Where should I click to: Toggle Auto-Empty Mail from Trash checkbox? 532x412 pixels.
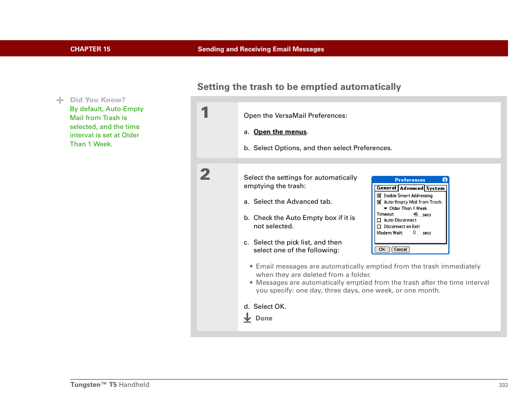(379, 202)
